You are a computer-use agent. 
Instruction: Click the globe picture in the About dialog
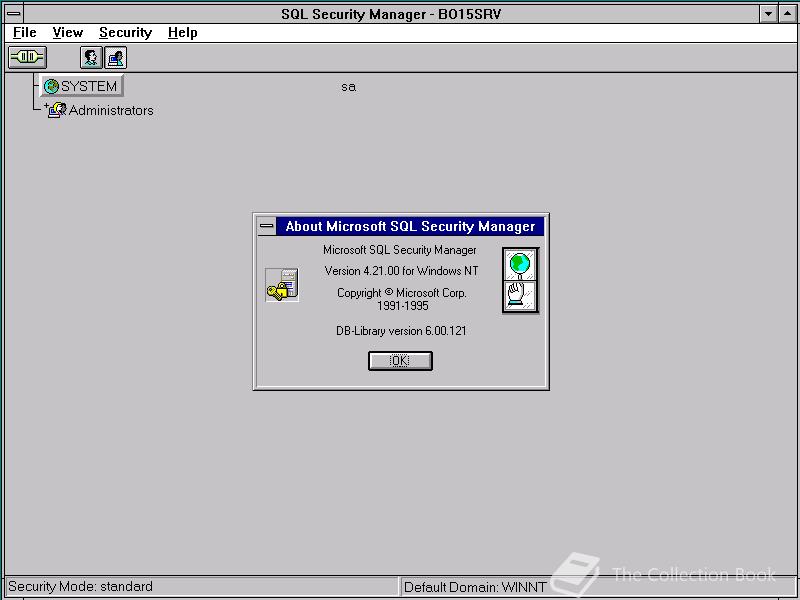pos(520,264)
